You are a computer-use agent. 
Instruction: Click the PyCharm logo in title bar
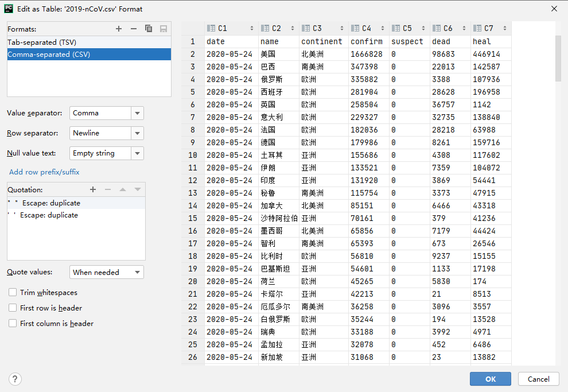point(9,9)
